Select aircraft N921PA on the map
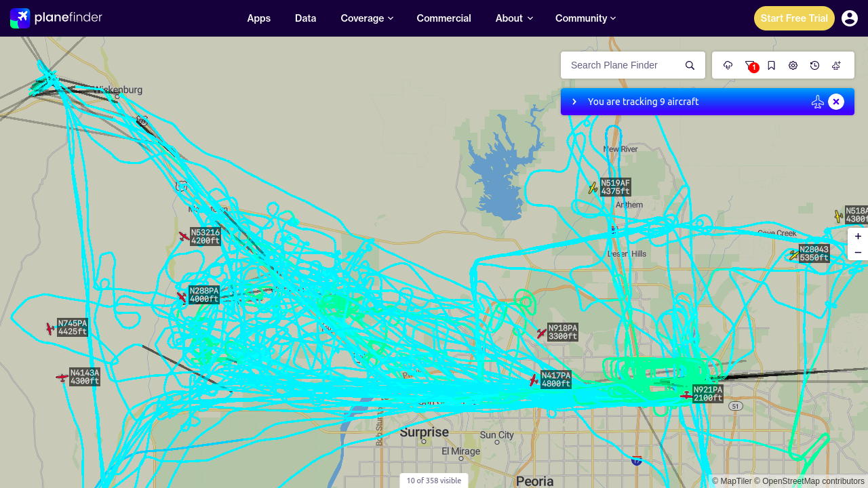Viewport: 868px width, 488px height. pos(686,395)
